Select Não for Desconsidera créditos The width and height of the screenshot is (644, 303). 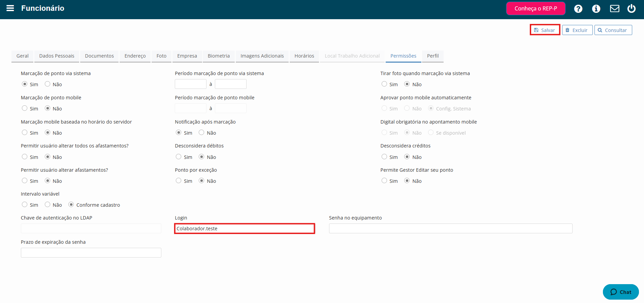(x=407, y=157)
